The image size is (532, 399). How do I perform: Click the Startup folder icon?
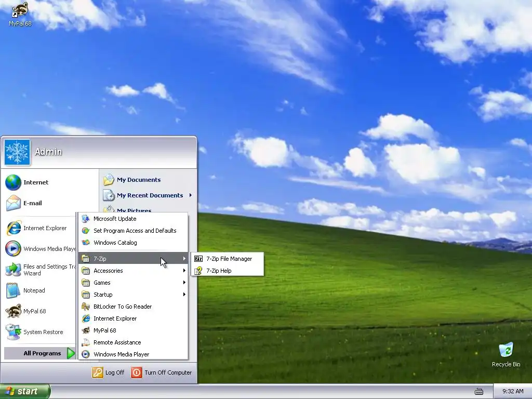[x=86, y=294]
